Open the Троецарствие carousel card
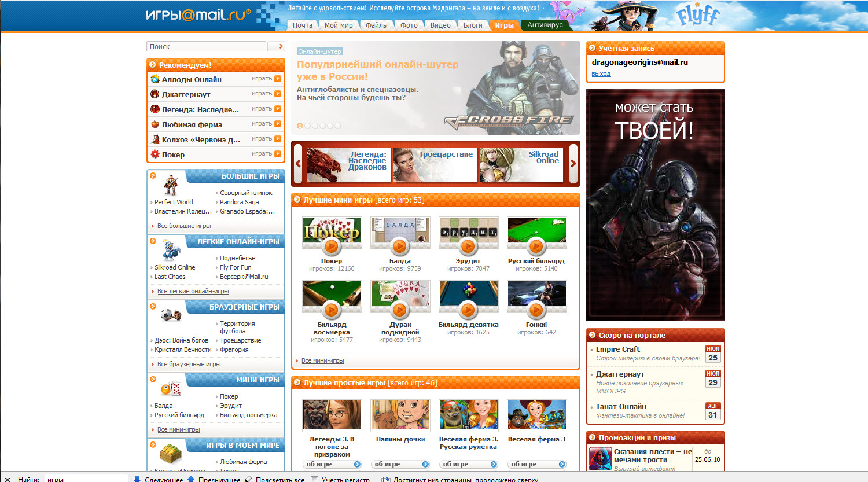 [x=435, y=165]
